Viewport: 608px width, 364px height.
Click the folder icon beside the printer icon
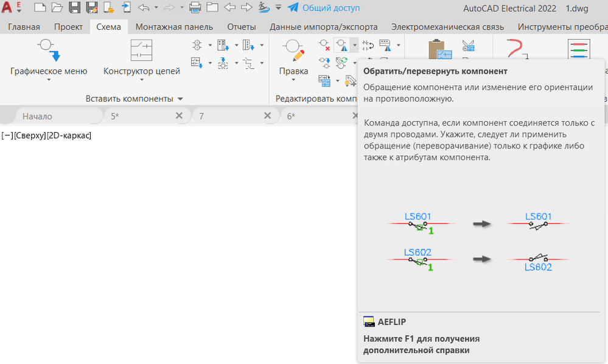click(212, 7)
